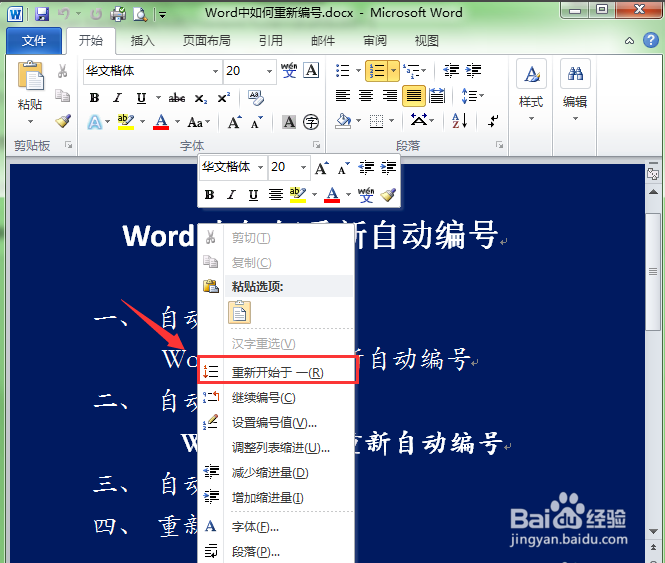The height and width of the screenshot is (563, 665).
Task: Click the Editing binoculars icon
Action: [x=575, y=74]
